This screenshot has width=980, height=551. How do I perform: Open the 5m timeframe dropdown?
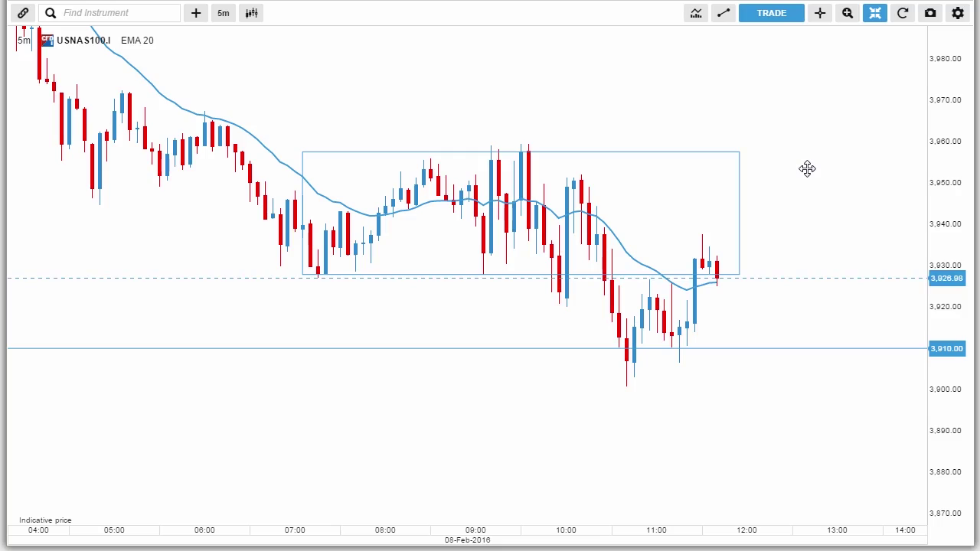pos(223,13)
